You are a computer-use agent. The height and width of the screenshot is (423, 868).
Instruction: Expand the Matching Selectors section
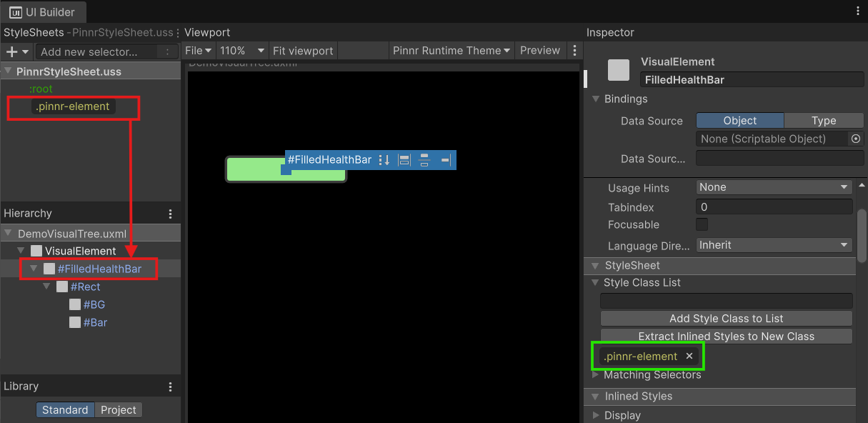(596, 374)
